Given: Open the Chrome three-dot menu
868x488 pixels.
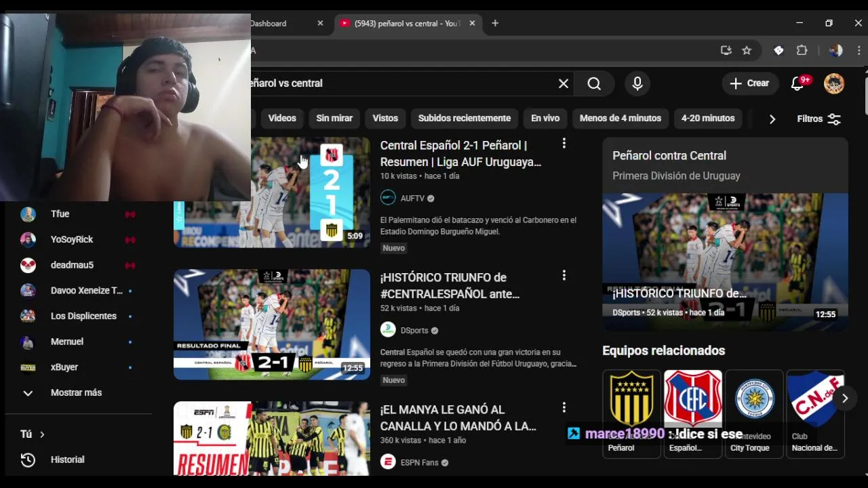Looking at the screenshot, I should pos(859,50).
